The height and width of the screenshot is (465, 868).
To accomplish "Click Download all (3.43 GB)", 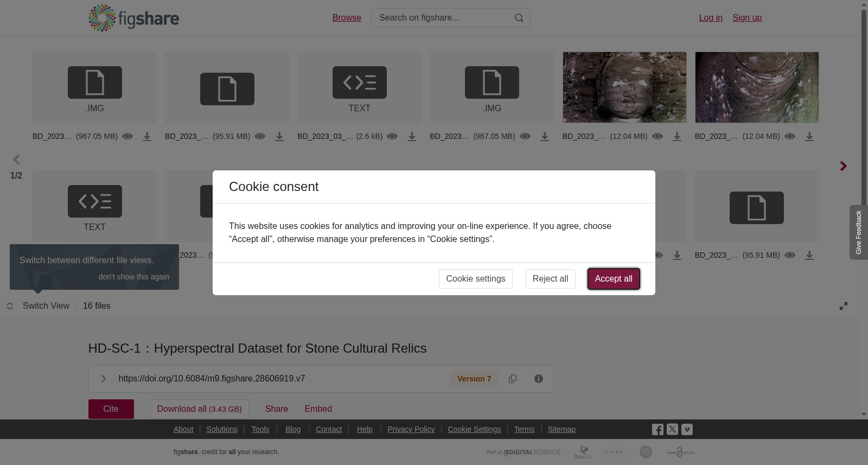I will click(200, 409).
